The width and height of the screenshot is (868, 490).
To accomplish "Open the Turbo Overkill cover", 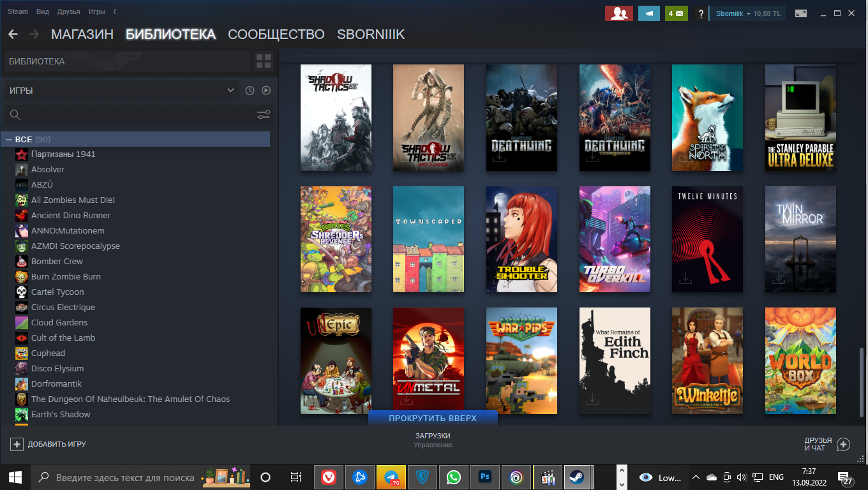I will (615, 239).
